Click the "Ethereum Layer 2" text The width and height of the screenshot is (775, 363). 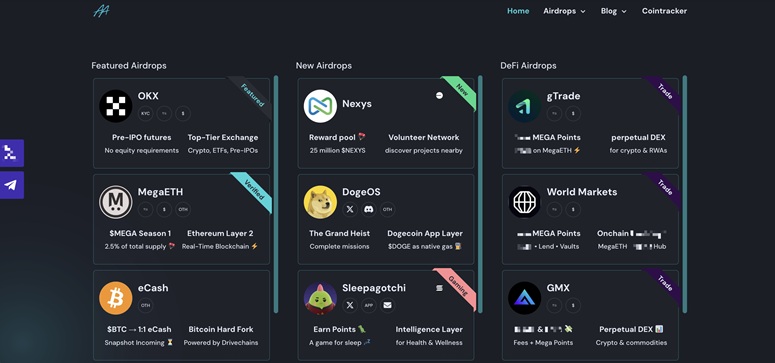tap(220, 233)
